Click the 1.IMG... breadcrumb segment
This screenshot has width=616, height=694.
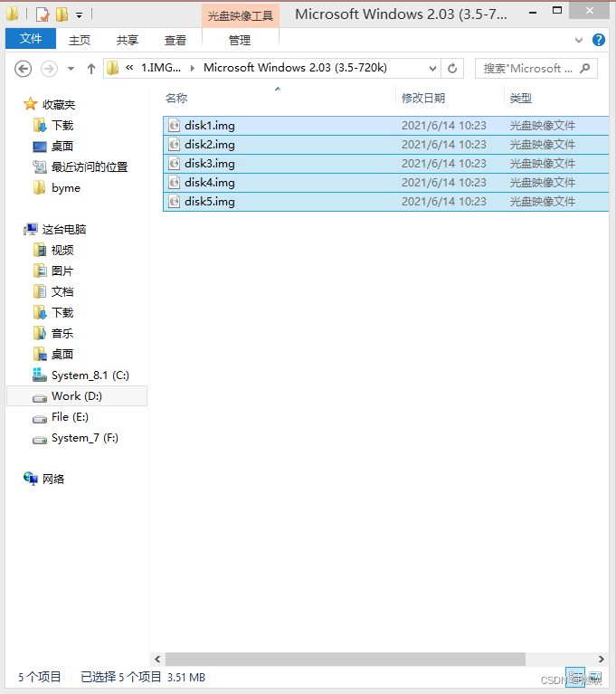161,68
